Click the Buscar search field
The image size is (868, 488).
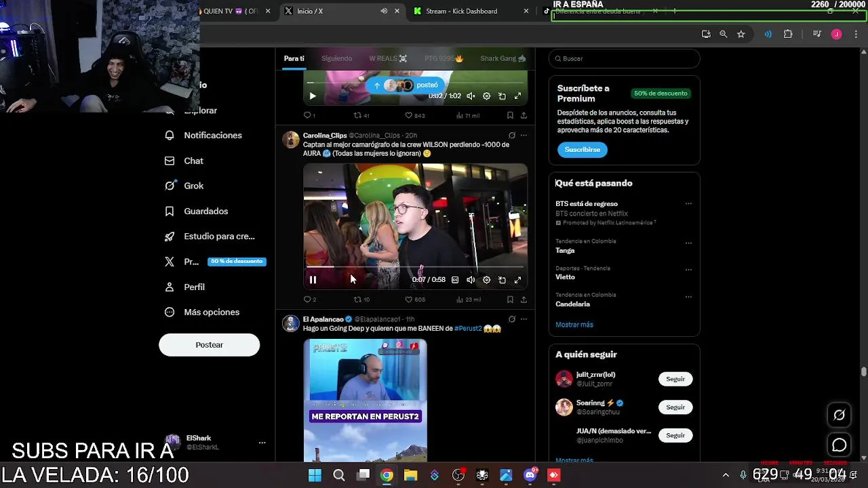point(624,58)
